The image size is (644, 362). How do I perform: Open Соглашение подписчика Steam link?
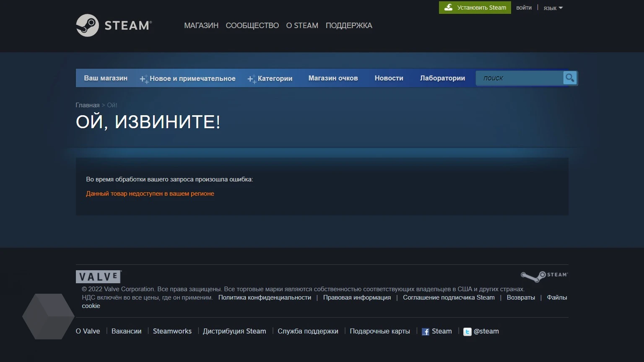pos(449,297)
